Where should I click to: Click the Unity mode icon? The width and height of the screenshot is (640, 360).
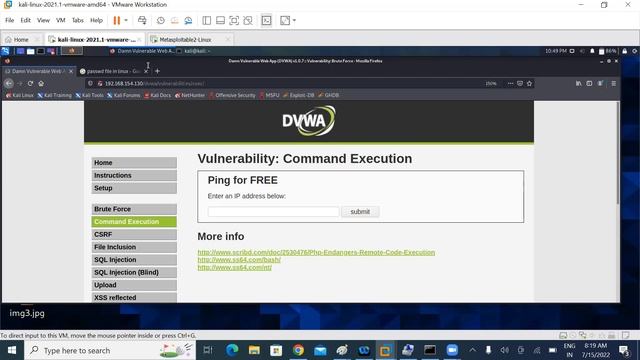[x=248, y=20]
